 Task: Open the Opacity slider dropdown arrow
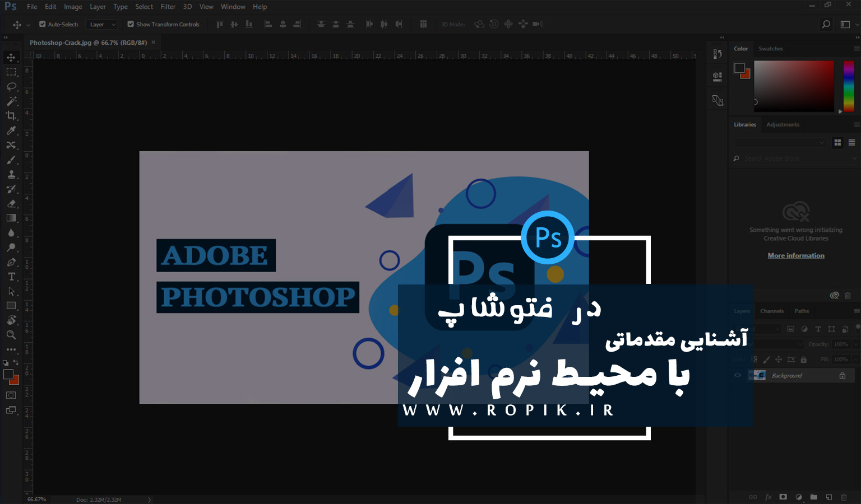(856, 344)
